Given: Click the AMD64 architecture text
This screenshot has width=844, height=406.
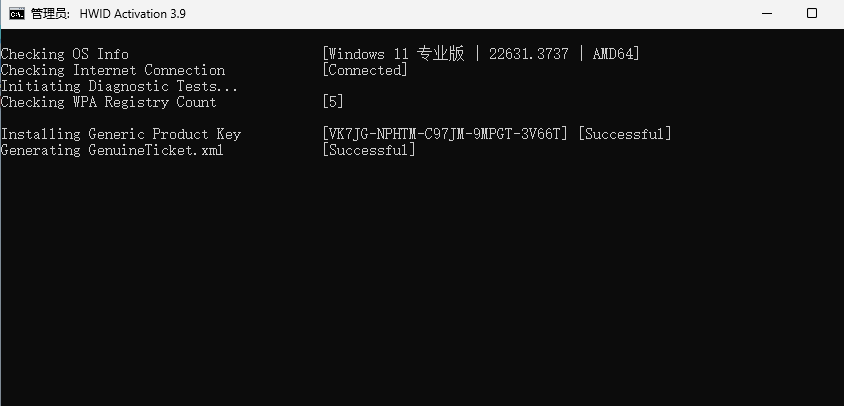Looking at the screenshot, I should [612, 54].
